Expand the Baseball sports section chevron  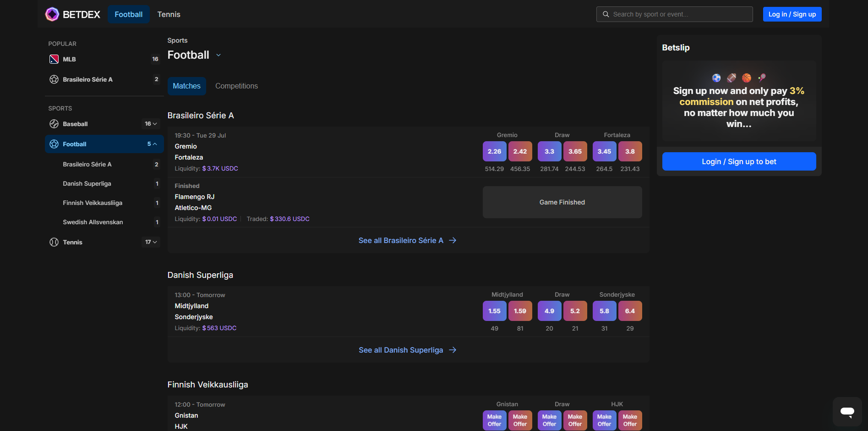click(x=155, y=124)
